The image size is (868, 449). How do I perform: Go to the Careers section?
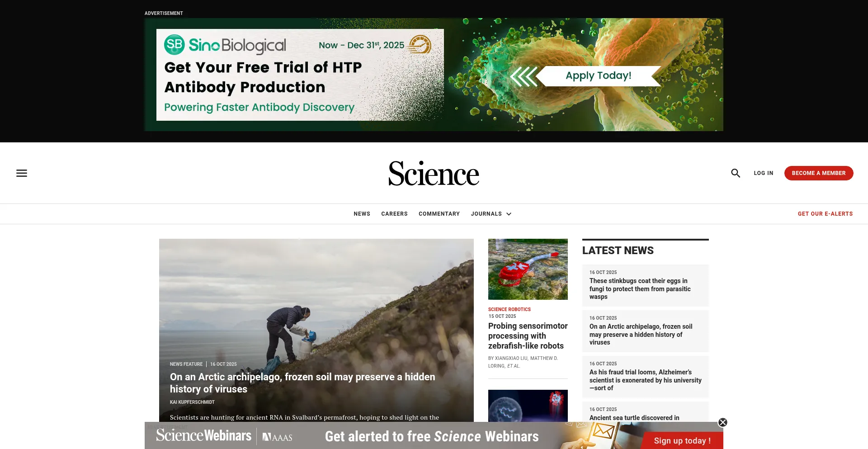click(394, 214)
